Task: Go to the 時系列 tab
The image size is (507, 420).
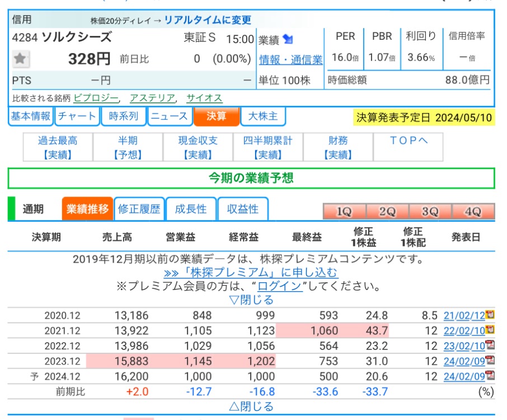Action: 124,116
